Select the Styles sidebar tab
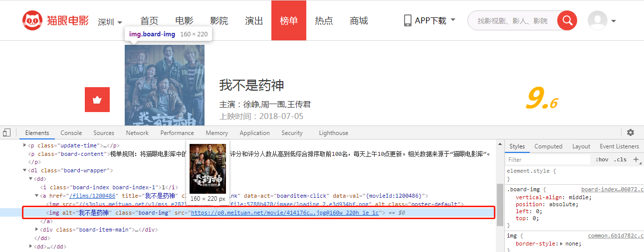644x252 pixels. coord(517,146)
